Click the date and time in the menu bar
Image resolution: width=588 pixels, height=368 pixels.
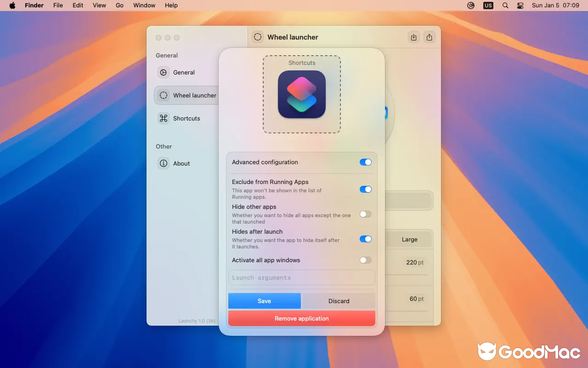(x=555, y=6)
